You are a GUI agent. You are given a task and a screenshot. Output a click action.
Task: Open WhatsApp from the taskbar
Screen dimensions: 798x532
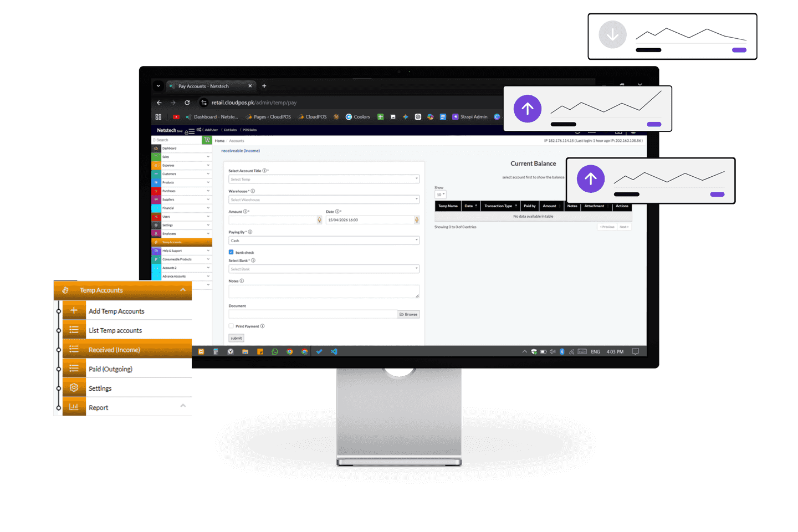pyautogui.click(x=275, y=351)
